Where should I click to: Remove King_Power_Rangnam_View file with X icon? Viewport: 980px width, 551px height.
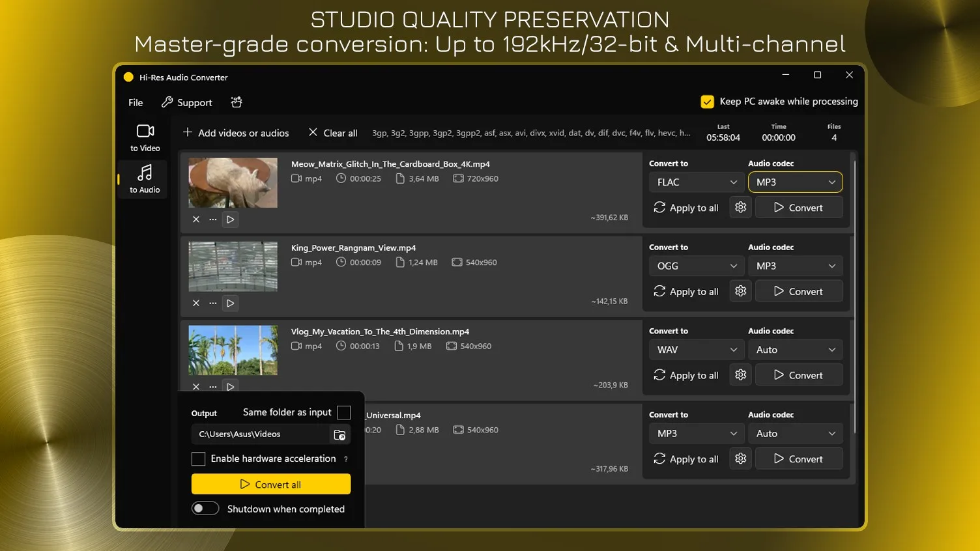[x=196, y=303]
